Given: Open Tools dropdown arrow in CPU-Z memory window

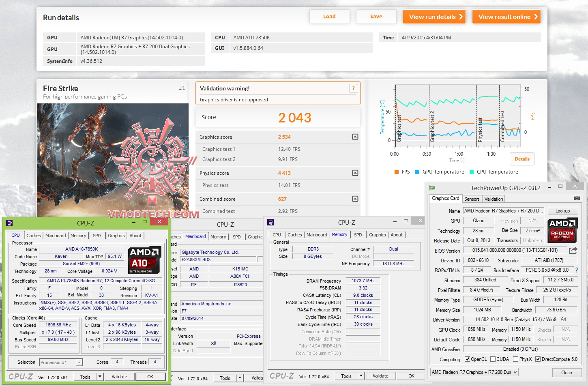Looking at the screenshot, I should [361, 376].
